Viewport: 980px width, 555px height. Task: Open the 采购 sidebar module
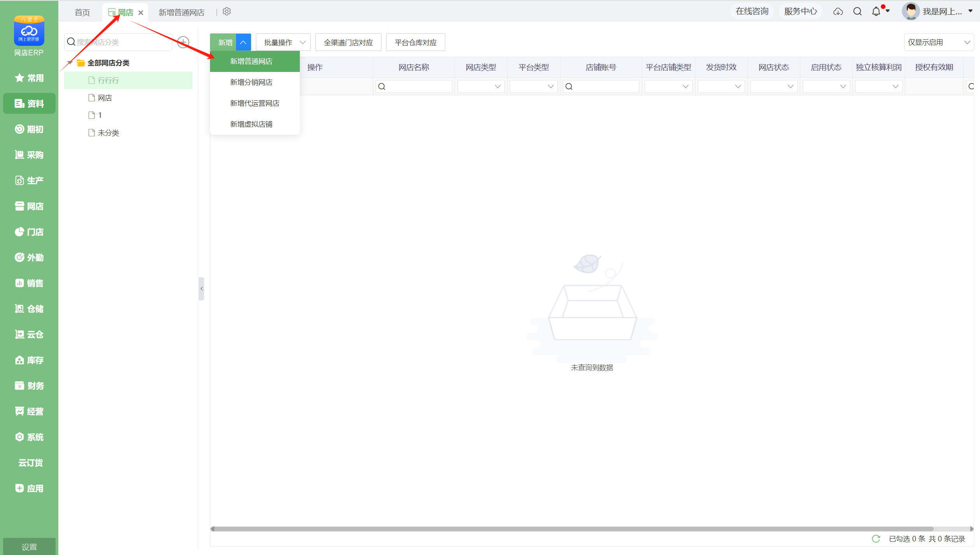(x=29, y=155)
